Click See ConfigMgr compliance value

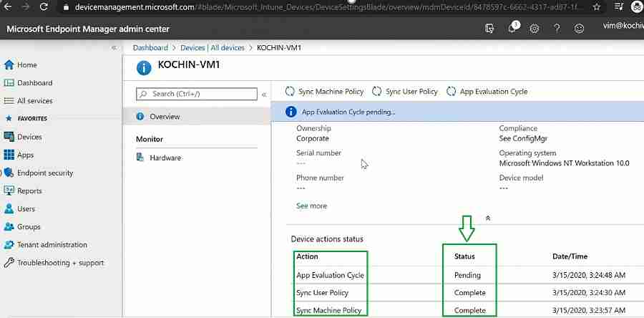(523, 138)
